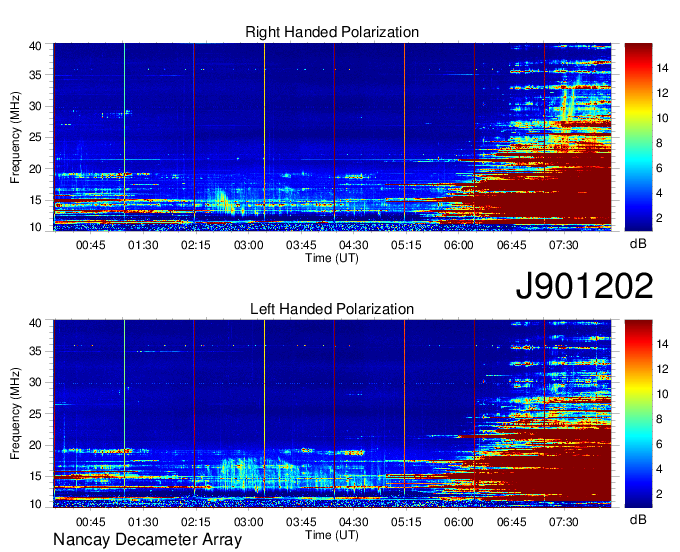Click the "20" frequency tick of Left Handed plot
The width and height of the screenshot is (680, 552).
(x=36, y=445)
